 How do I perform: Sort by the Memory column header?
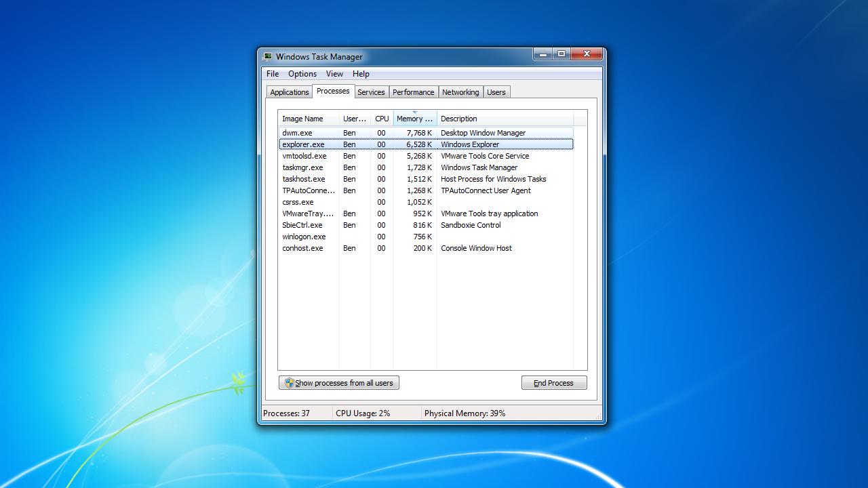(414, 119)
